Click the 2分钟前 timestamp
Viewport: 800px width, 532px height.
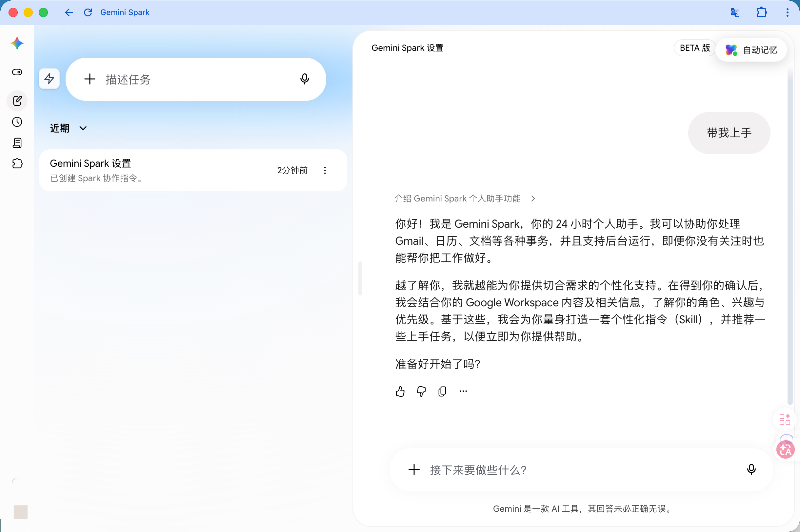(292, 170)
